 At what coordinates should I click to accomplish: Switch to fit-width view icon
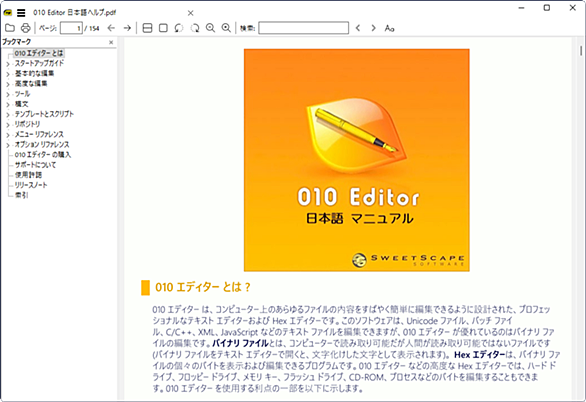147,28
